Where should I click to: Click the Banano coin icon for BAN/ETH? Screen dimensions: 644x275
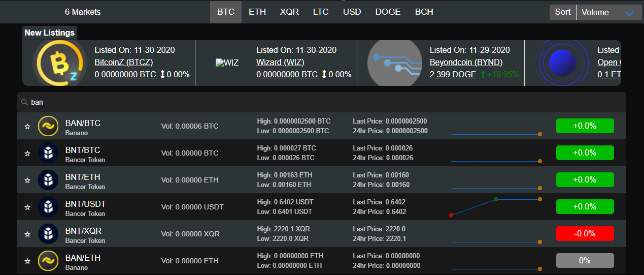point(48,261)
